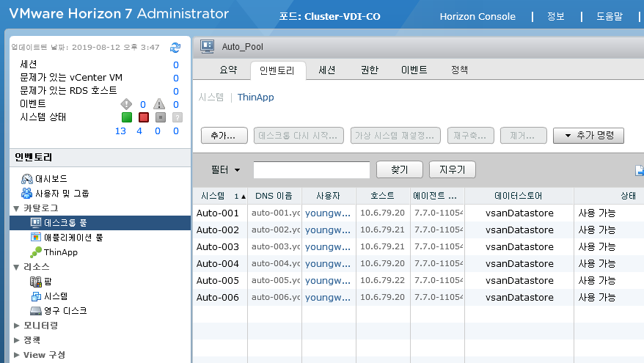Open 사용자 및 그룹 in the tree
This screenshot has height=363, width=644.
pos(55,194)
